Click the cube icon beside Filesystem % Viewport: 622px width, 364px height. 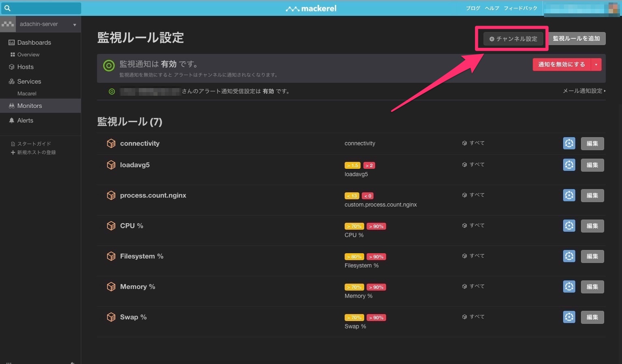click(x=111, y=256)
